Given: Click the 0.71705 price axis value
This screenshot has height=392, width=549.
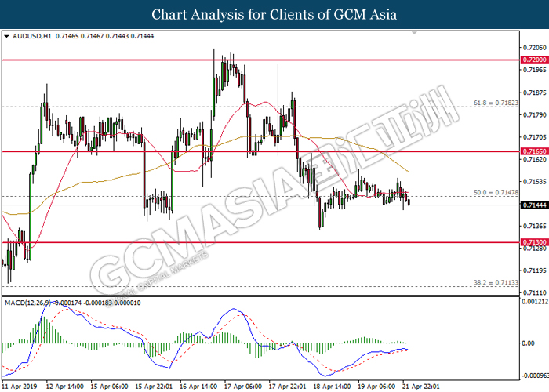Looking at the screenshot, I should (x=534, y=137).
